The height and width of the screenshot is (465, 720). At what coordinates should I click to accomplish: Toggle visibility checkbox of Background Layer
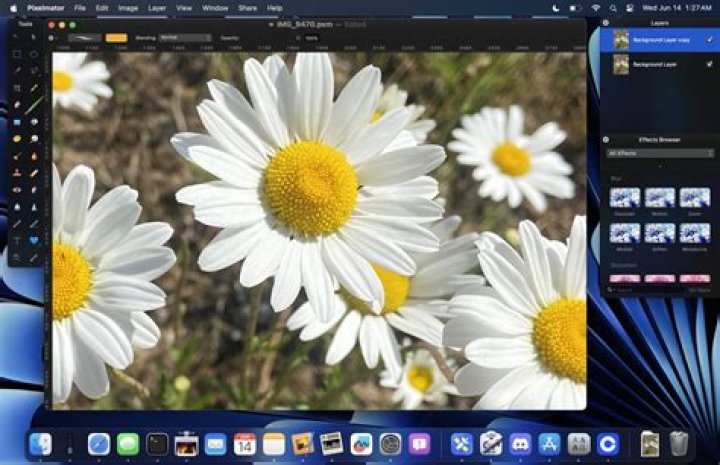click(709, 64)
